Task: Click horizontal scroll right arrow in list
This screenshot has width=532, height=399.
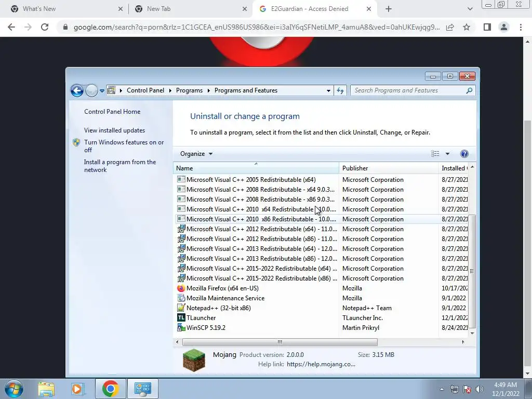Action: click(x=463, y=342)
